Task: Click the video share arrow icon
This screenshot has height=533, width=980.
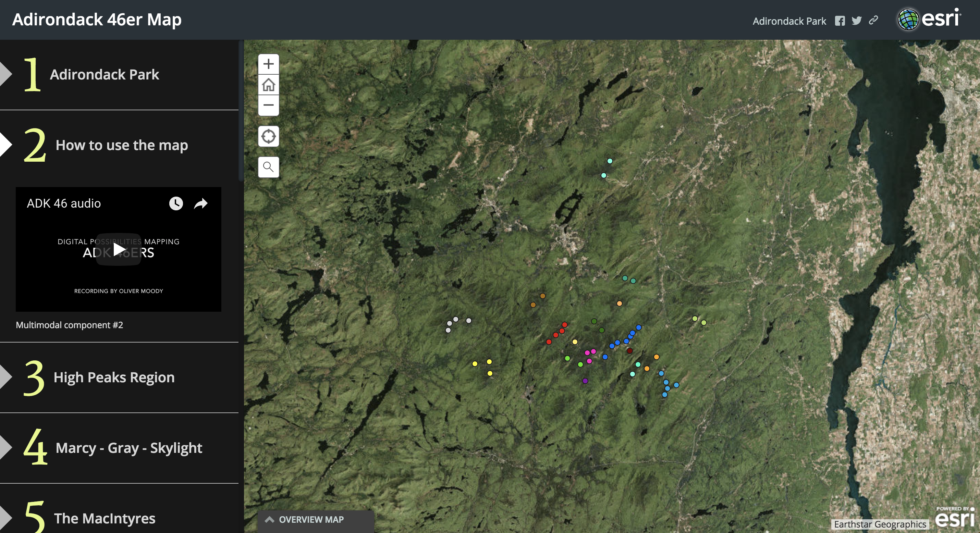Action: tap(200, 203)
